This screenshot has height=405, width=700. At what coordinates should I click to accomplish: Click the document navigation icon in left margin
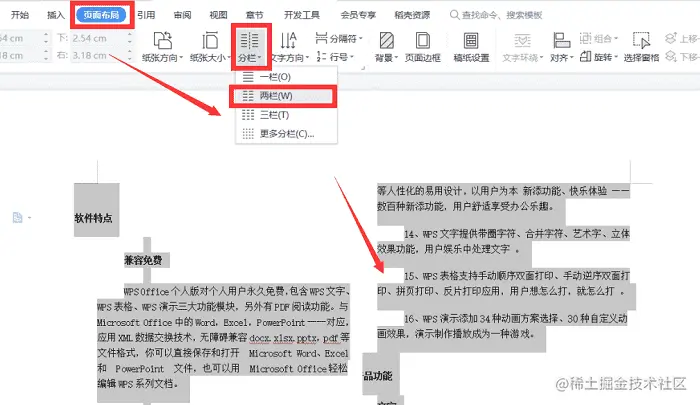[17, 217]
